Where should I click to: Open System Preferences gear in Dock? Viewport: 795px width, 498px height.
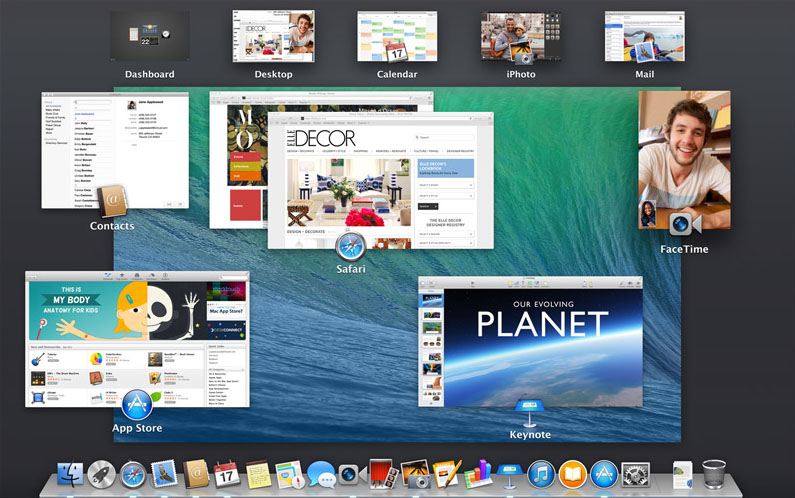[x=636, y=475]
